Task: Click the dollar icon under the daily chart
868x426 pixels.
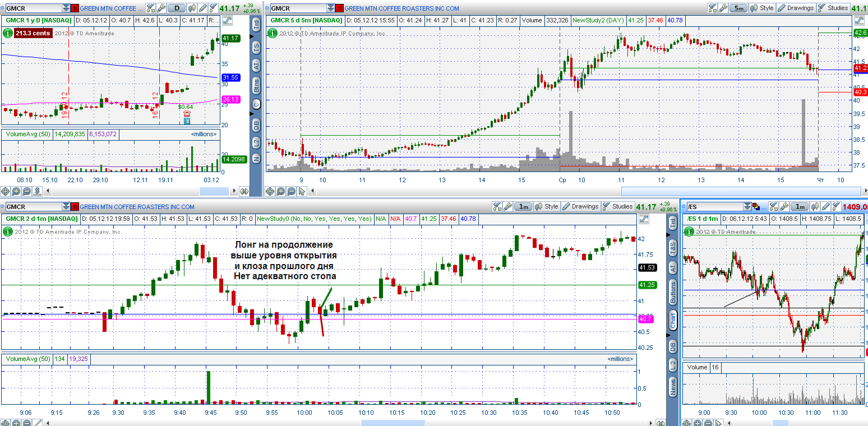Action: [x=36, y=191]
